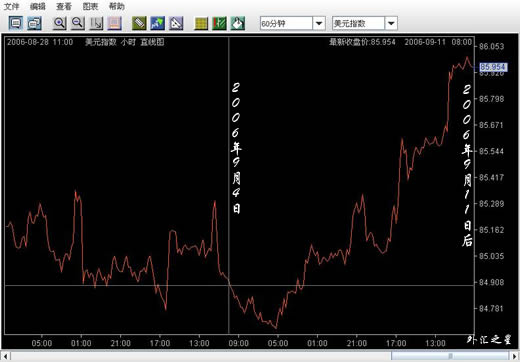
Task: Open the 帮助 menu
Action: [x=117, y=6]
